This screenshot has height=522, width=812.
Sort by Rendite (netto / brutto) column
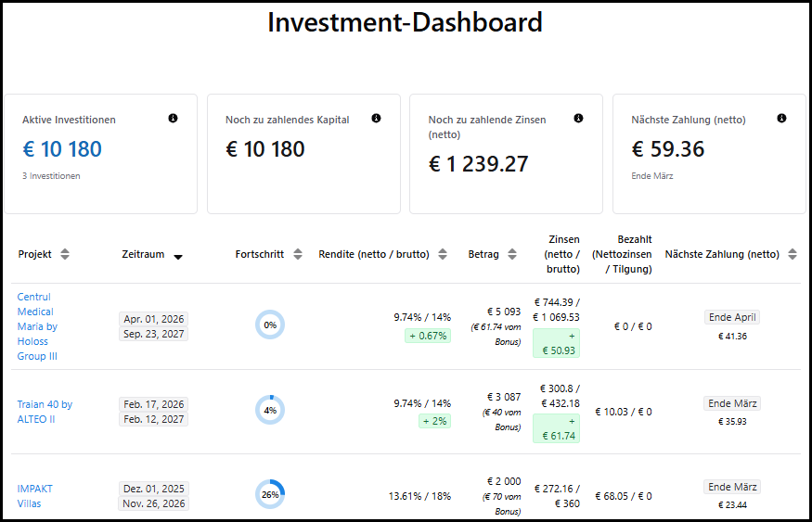443,255
